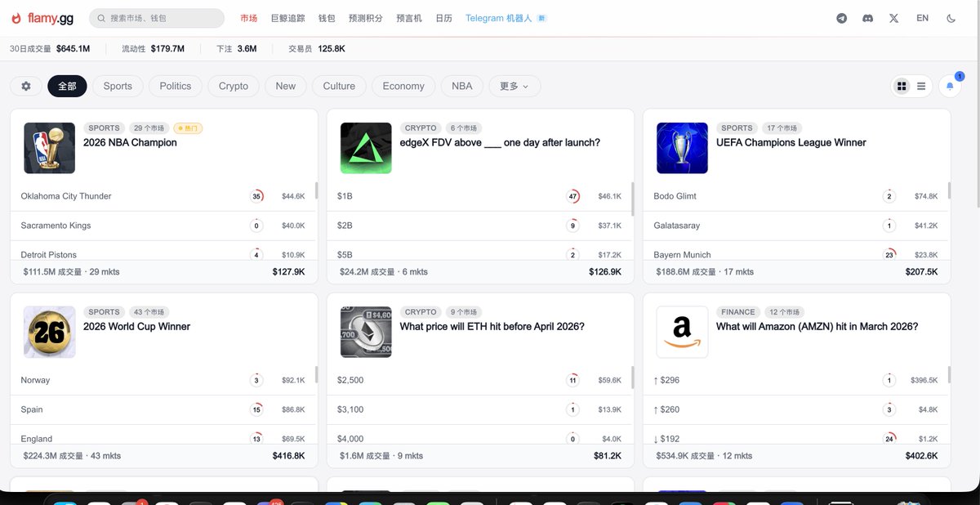Click the Amazon logo thumbnail
Image resolution: width=980 pixels, height=505 pixels.
point(682,332)
